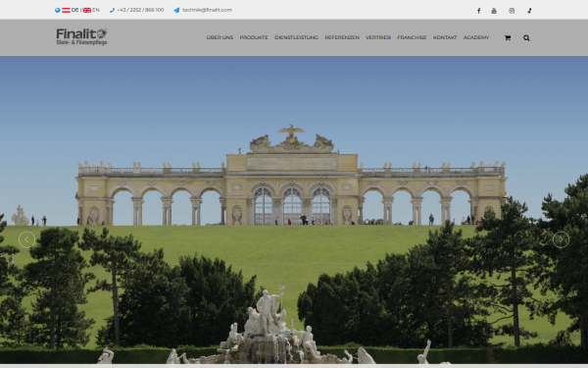Image resolution: width=588 pixels, height=368 pixels.
Task: Open the ACADEMY menu
Action: 476,37
